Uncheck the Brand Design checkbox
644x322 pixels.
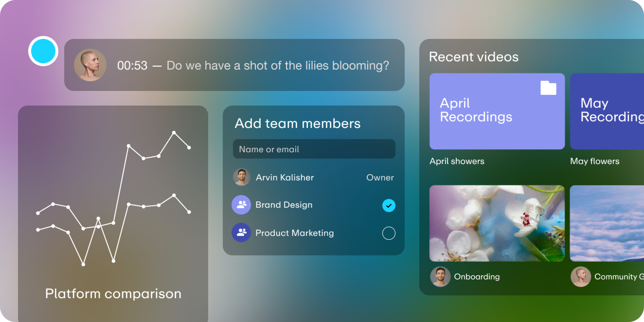[388, 205]
